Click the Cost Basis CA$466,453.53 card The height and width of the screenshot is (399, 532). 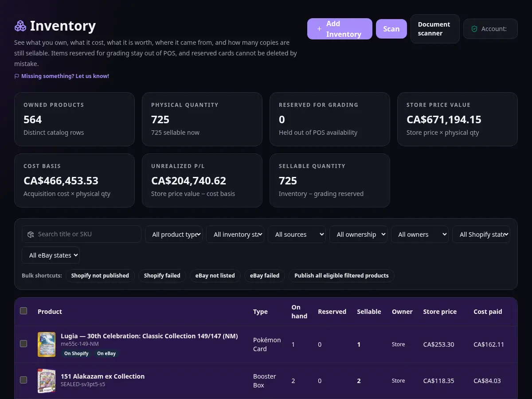click(74, 180)
